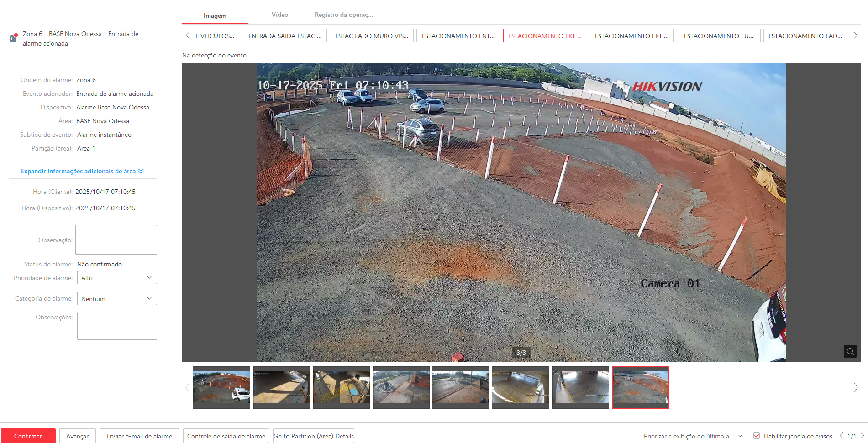The width and height of the screenshot is (868, 448).
Task: Open Priorizar a exibição dropdown
Action: tap(693, 436)
